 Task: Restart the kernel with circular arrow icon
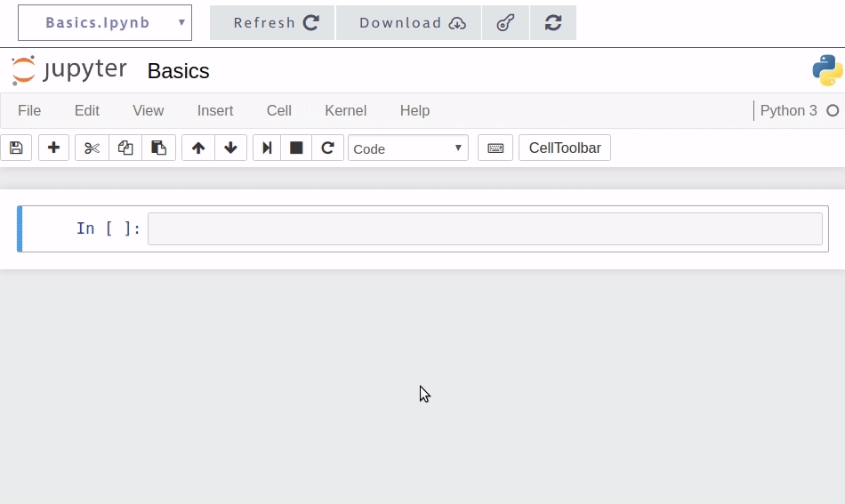coord(327,148)
